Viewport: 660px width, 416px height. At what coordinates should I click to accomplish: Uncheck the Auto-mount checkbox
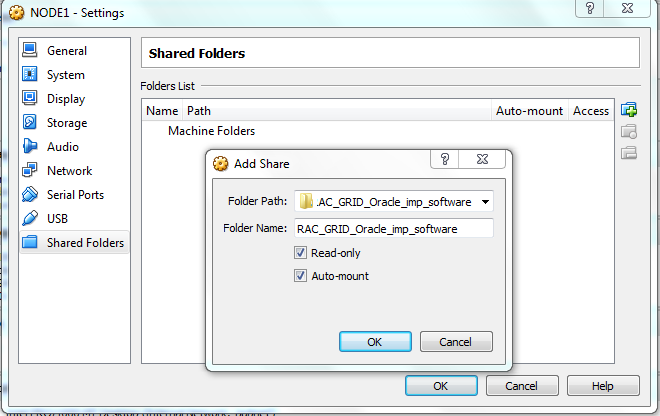tap(300, 276)
